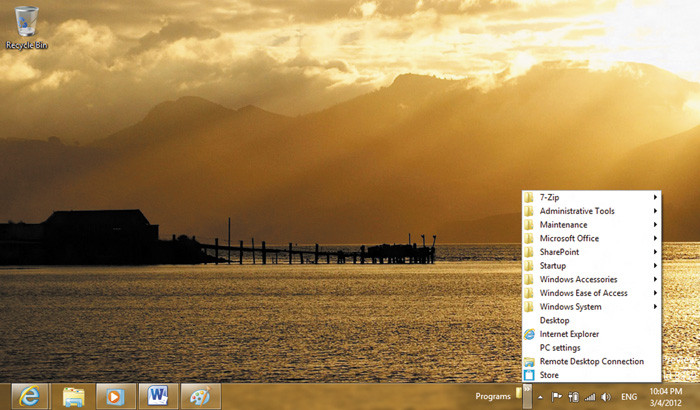The height and width of the screenshot is (410, 700).
Task: Click the volume speaker tray icon
Action: coord(605,397)
